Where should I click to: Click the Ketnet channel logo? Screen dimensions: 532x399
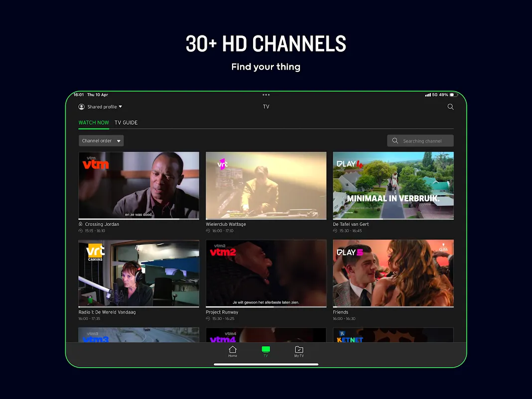pyautogui.click(x=350, y=337)
